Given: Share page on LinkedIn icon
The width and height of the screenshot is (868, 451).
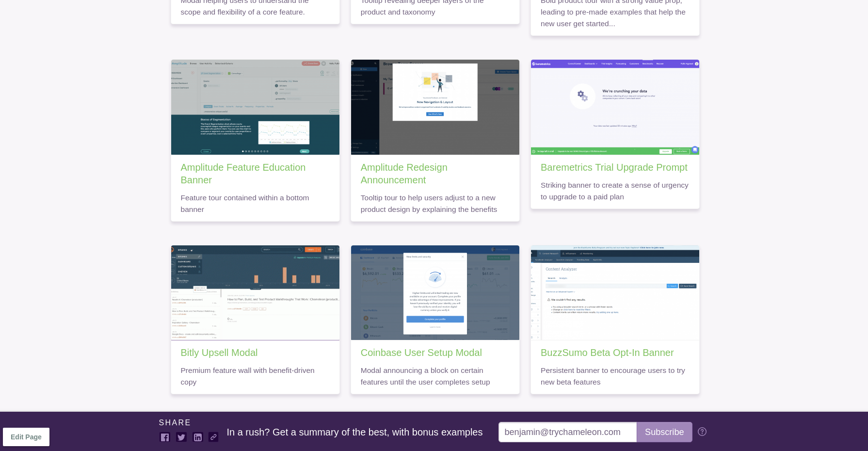Looking at the screenshot, I should [x=198, y=437].
